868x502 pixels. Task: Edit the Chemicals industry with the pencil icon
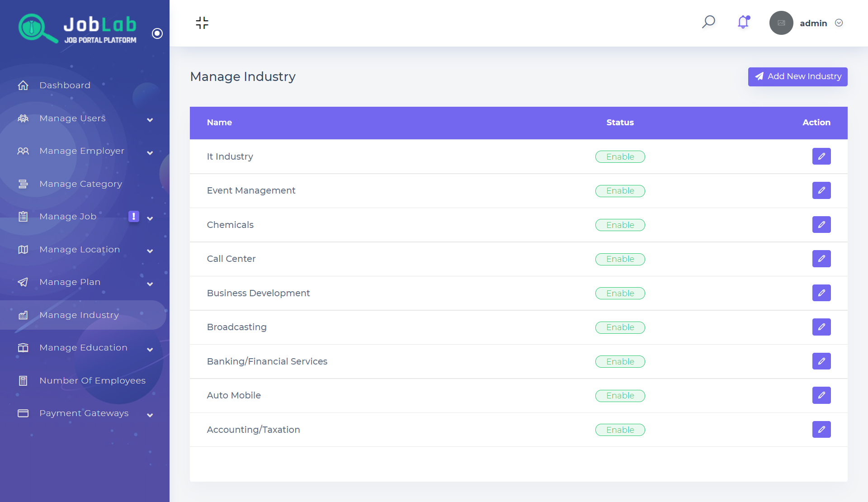coord(821,224)
